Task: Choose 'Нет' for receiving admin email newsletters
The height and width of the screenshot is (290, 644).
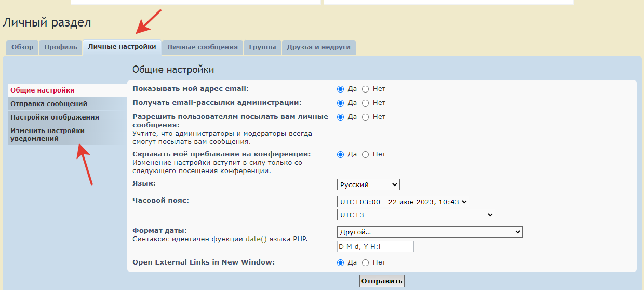Action: pyautogui.click(x=365, y=103)
